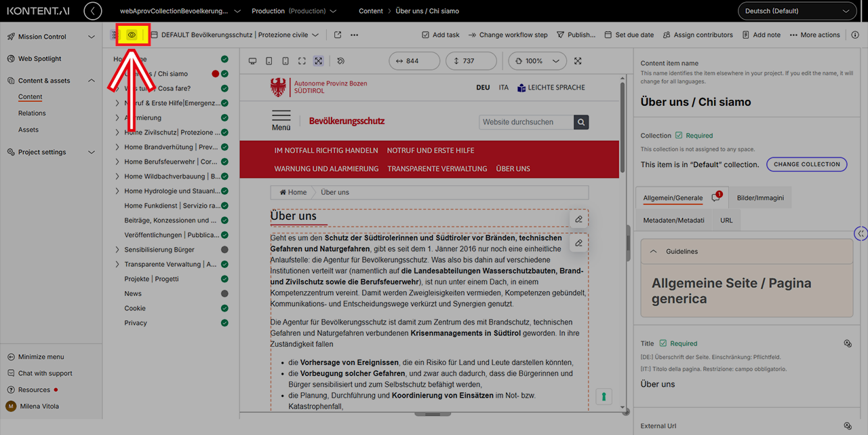The image size is (868, 435).
Task: Select the desktop device preview icon
Action: coord(253,61)
